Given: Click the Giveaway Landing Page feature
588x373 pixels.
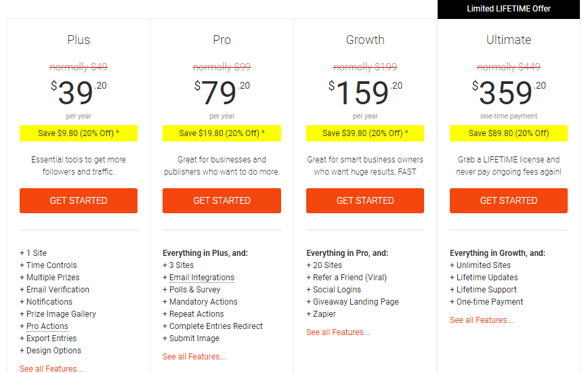Looking at the screenshot, I should coord(356,302).
